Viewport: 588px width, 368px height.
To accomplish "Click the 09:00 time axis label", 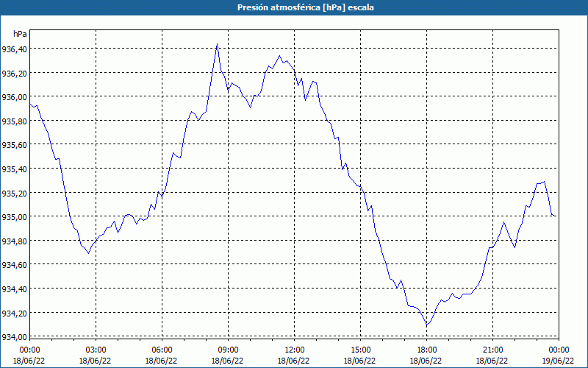I will point(228,350).
